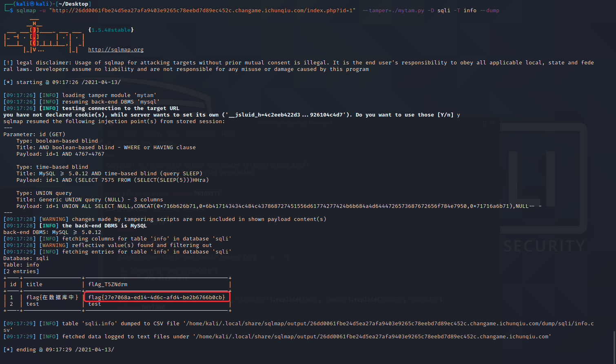Click the 'flAg_T5ZNdrm' column header

coord(108,285)
